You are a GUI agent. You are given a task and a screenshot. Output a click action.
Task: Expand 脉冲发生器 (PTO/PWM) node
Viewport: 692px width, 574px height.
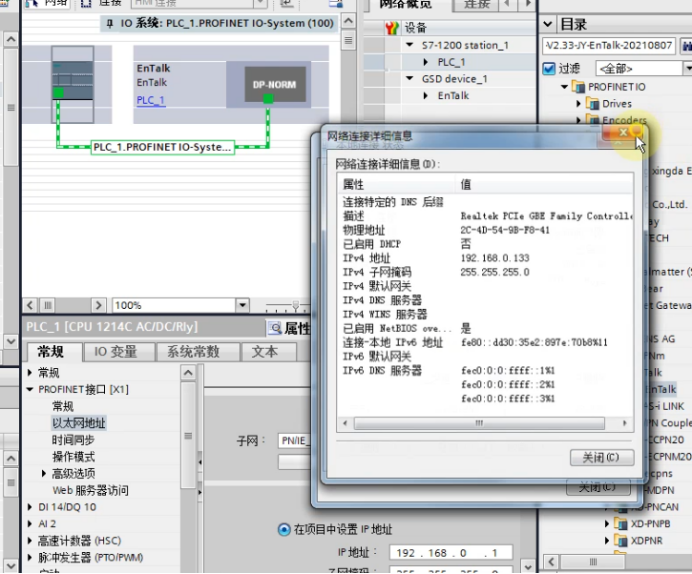click(x=30, y=557)
